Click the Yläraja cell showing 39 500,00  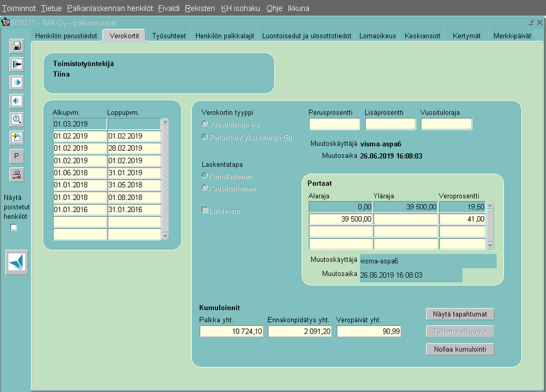coord(406,207)
